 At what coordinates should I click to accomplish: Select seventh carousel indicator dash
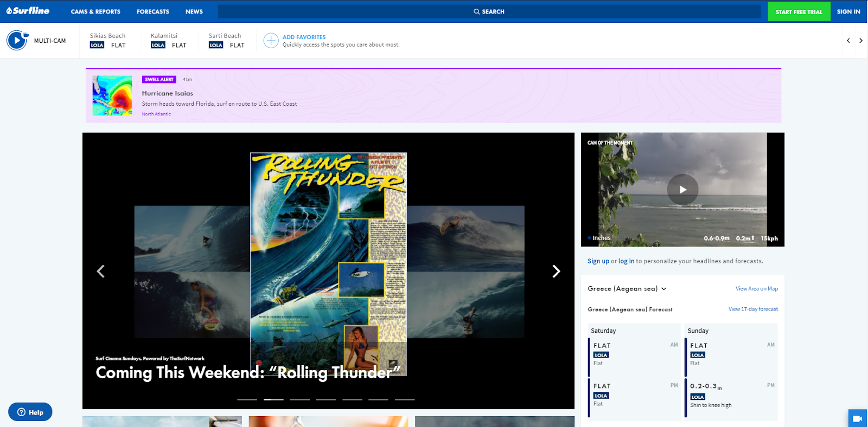(x=405, y=399)
